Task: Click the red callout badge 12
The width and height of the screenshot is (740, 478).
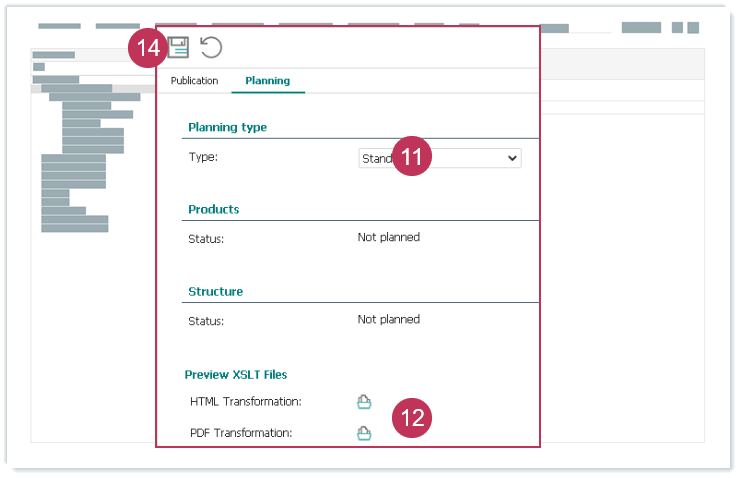Action: click(x=411, y=418)
